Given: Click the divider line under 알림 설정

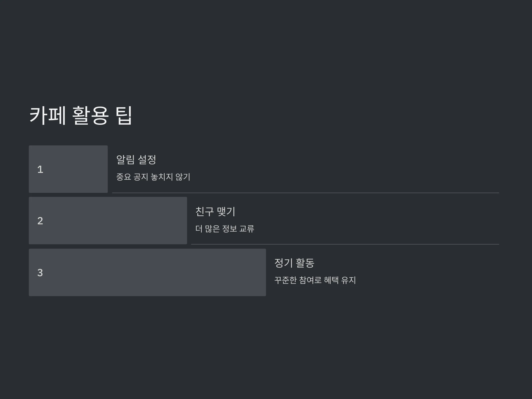Looking at the screenshot, I should pos(305,193).
